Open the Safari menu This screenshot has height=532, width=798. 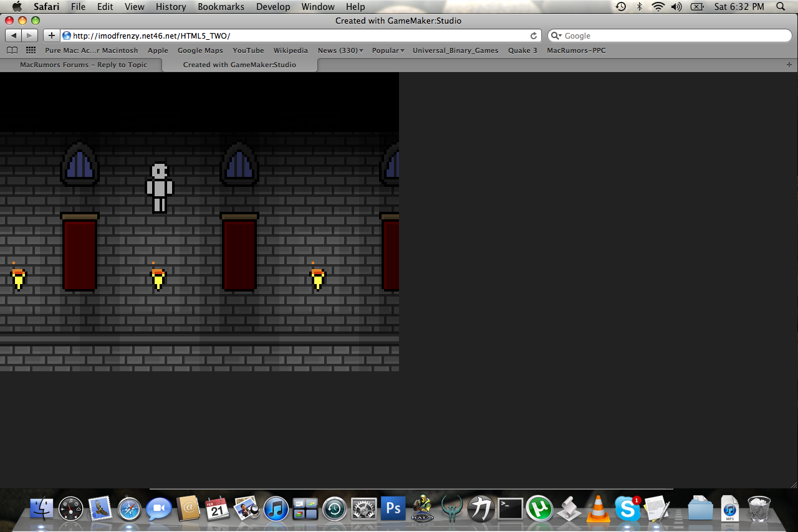tap(47, 7)
